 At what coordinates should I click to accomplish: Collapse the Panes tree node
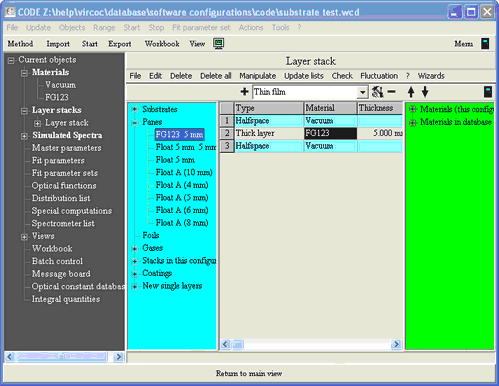(x=135, y=122)
